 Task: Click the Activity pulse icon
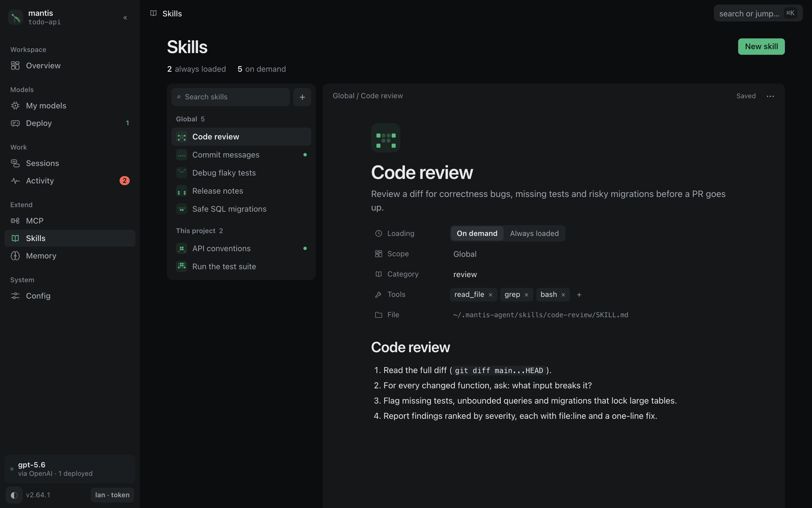point(15,181)
